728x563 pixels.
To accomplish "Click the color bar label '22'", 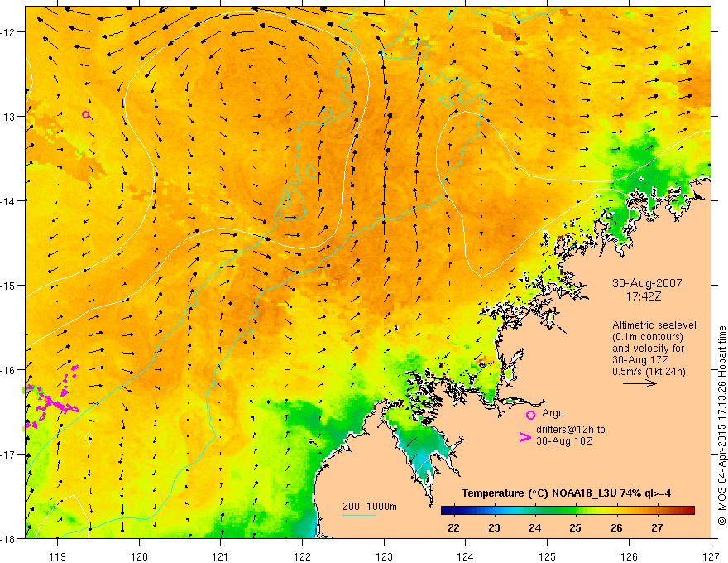I will (453, 527).
